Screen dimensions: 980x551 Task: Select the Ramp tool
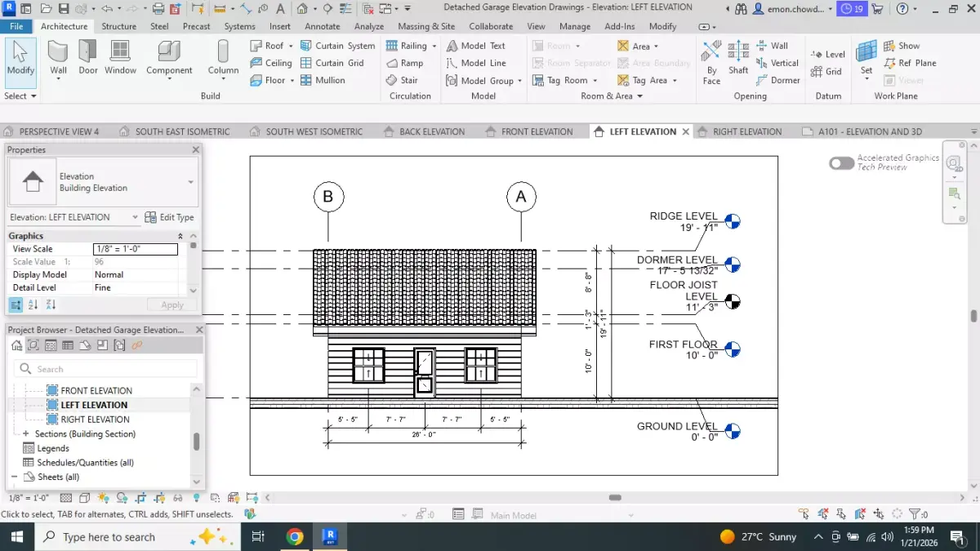click(x=404, y=63)
